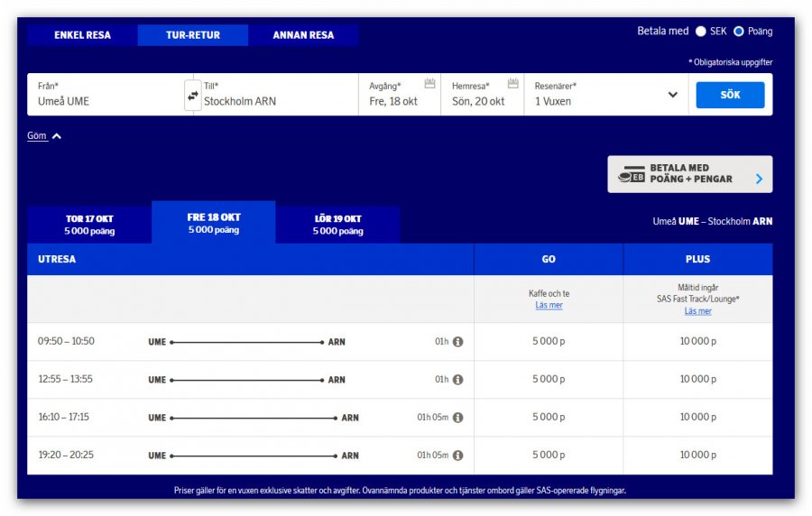
Task: Expand the Resenärer passenger dropdown
Action: [672, 95]
